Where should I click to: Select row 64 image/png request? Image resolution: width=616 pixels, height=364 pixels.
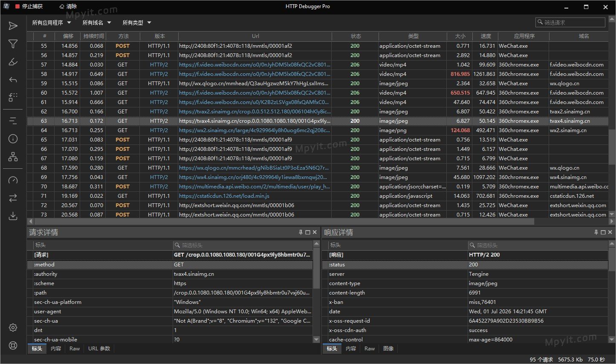[x=318, y=130]
